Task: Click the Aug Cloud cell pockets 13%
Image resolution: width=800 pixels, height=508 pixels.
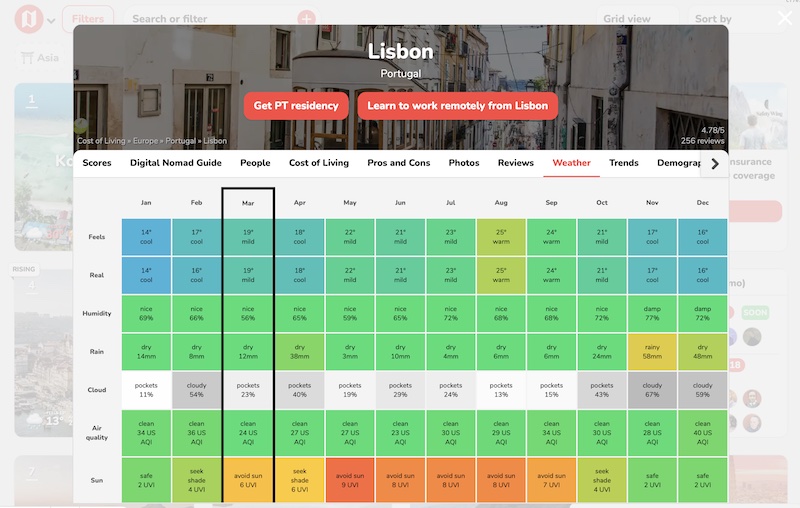Action: 501,390
